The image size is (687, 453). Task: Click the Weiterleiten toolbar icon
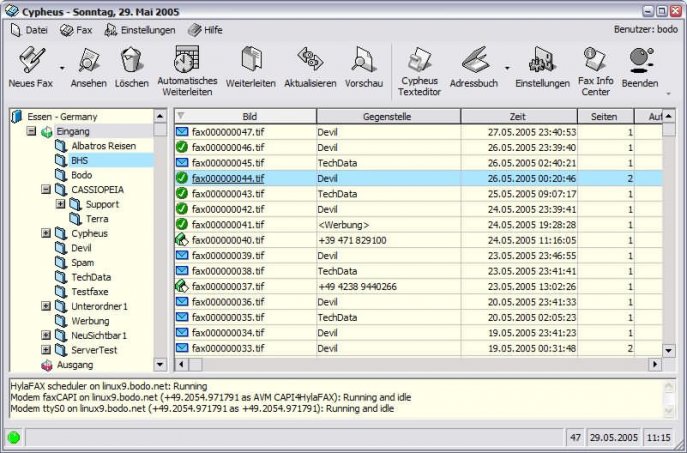click(x=251, y=59)
